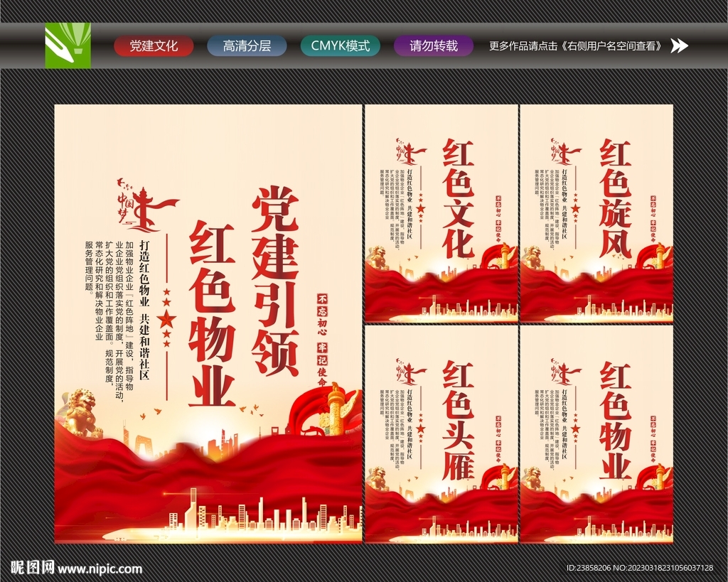
Task: Click the 中国梦 logo on large poster
Action: point(147,205)
